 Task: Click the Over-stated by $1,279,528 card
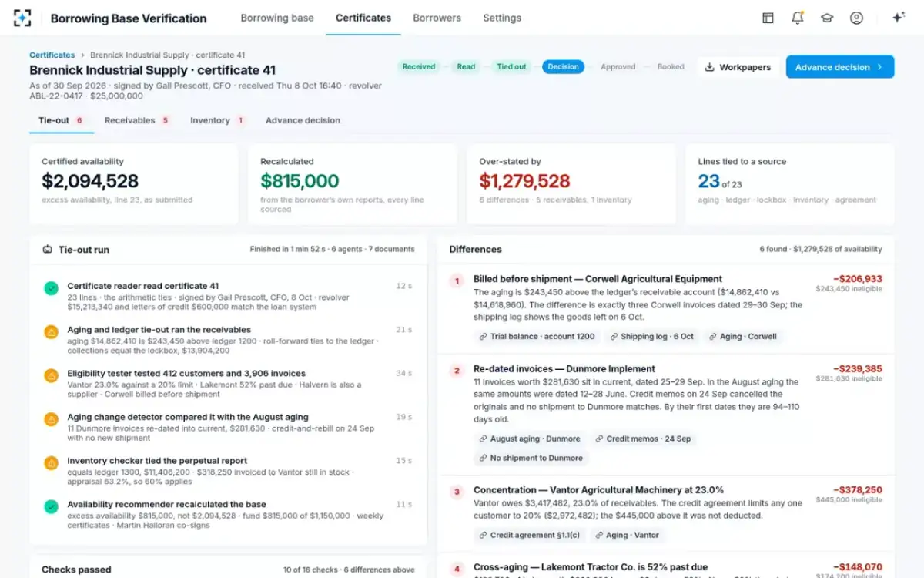click(571, 184)
